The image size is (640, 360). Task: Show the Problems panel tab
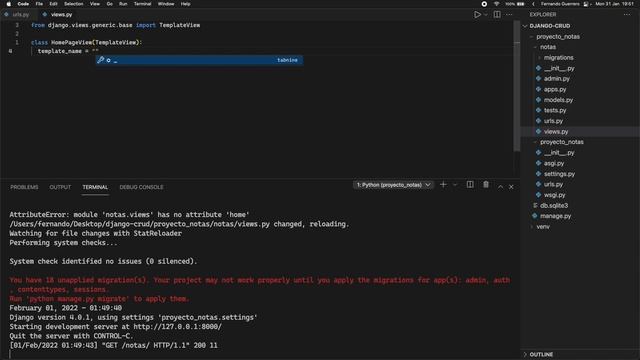[24, 187]
